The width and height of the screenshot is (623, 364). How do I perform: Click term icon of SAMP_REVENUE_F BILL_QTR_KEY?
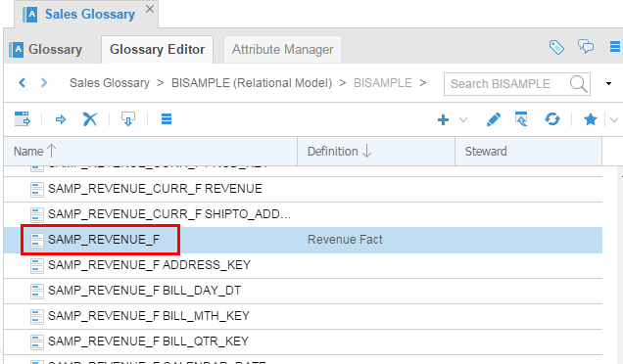pyautogui.click(x=37, y=341)
